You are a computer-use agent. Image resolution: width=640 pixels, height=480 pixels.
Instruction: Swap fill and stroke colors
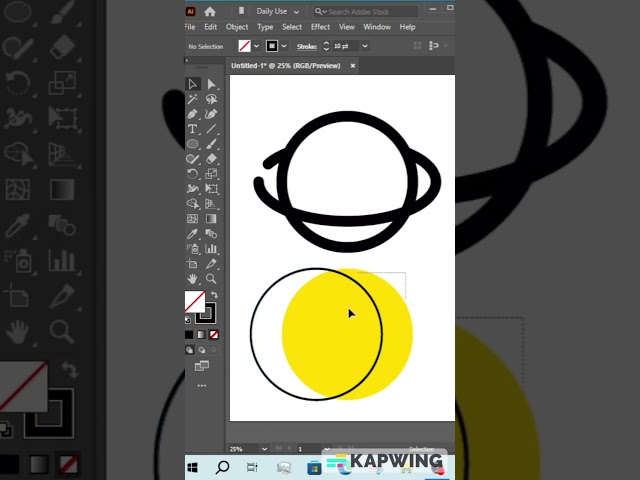click(x=214, y=295)
